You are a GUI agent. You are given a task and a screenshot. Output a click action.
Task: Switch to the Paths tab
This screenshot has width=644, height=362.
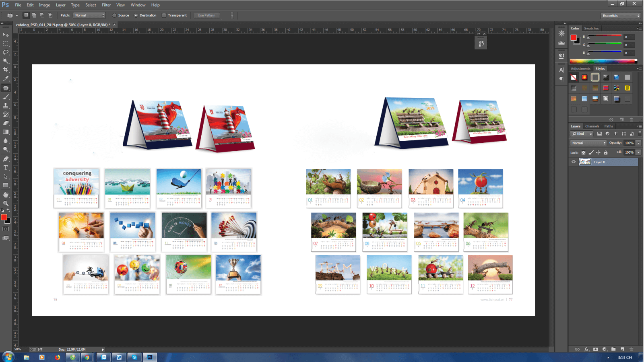coord(609,126)
